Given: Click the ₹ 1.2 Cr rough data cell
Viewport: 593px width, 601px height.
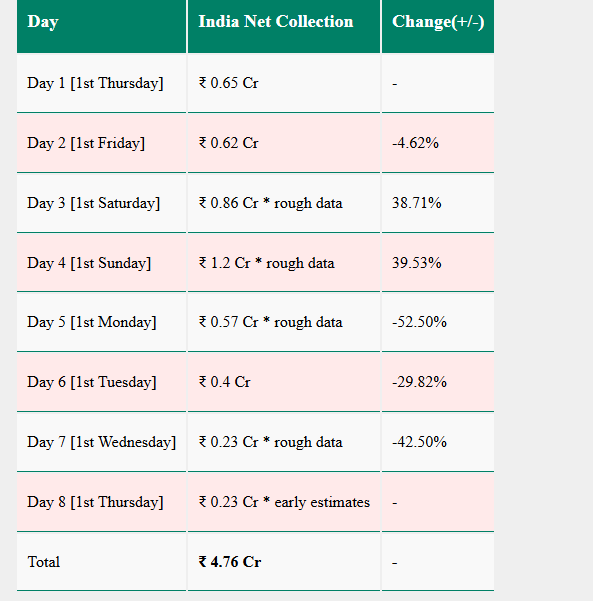Looking at the screenshot, I should coord(284,263).
